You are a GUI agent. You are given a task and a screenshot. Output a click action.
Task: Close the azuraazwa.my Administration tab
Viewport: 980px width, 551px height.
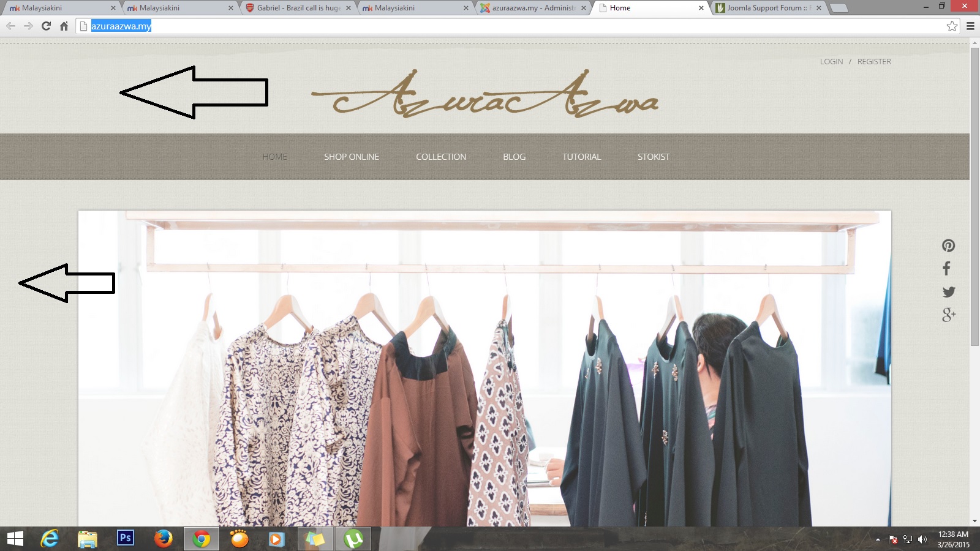(584, 8)
